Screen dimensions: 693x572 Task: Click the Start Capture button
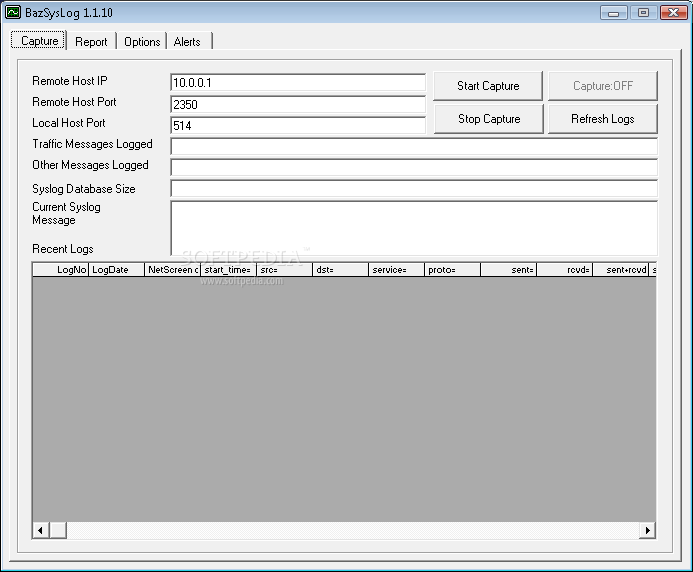(x=488, y=86)
